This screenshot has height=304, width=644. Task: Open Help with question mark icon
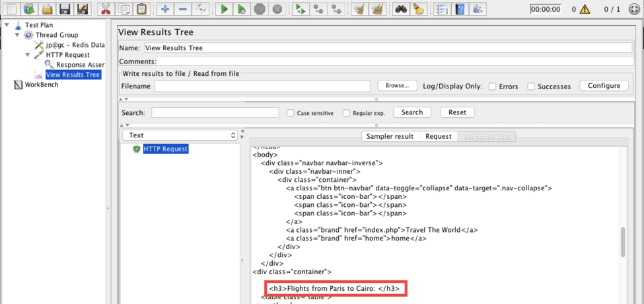click(x=460, y=8)
